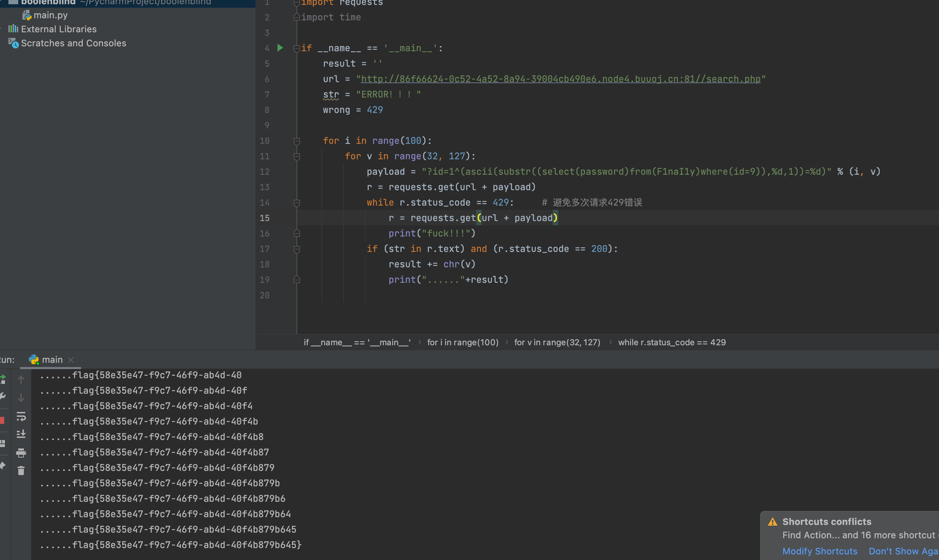
Task: Click Modify Shortcuts link
Action: coord(820,551)
